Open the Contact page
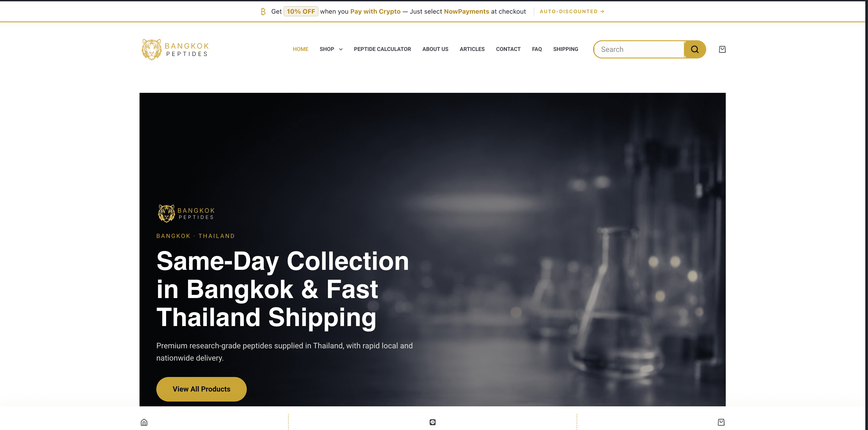The width and height of the screenshot is (868, 430). (x=508, y=49)
